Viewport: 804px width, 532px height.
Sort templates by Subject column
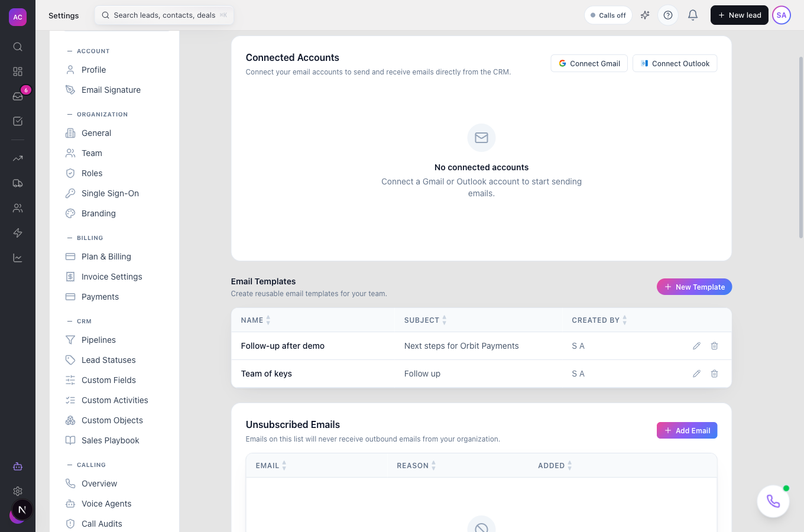click(x=426, y=320)
